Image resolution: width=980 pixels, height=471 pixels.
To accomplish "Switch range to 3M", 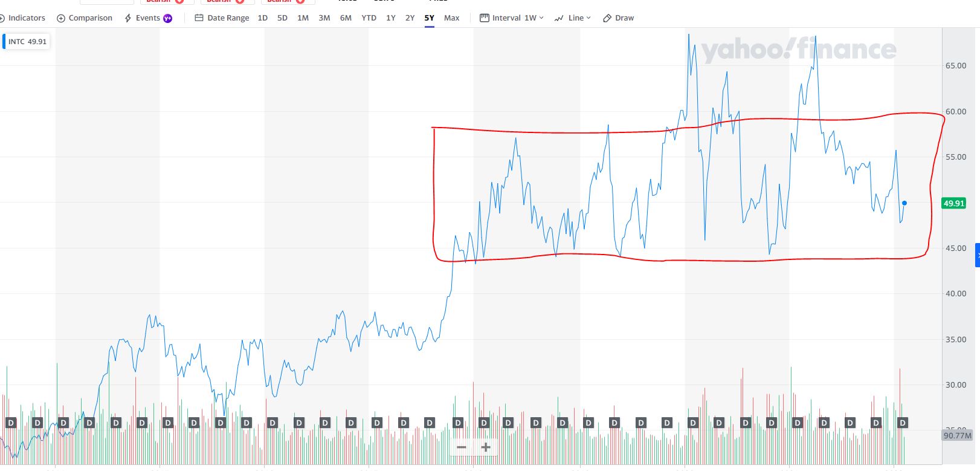I will [x=324, y=18].
